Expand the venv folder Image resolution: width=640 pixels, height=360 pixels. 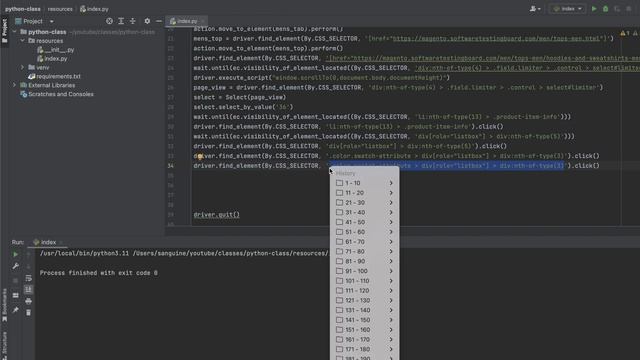coord(22,67)
